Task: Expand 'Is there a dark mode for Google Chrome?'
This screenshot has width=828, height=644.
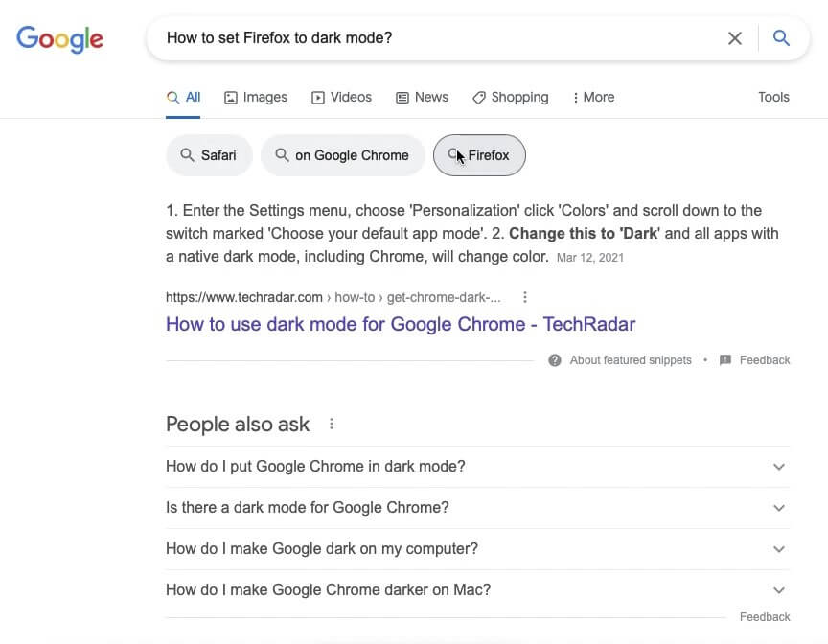Action: (x=478, y=508)
